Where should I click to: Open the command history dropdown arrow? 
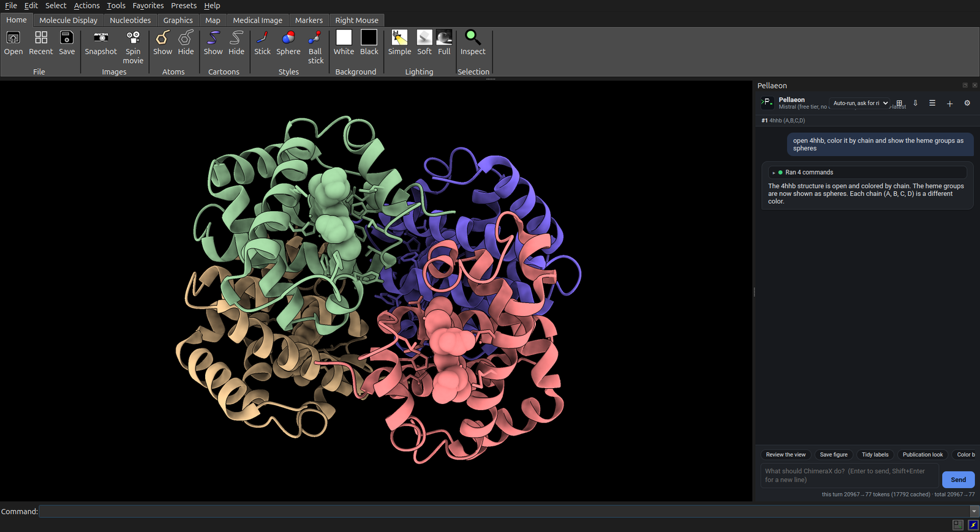pyautogui.click(x=974, y=511)
